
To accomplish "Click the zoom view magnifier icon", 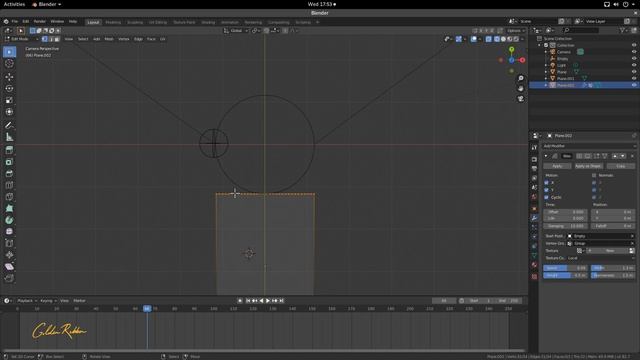I will click(x=521, y=78).
